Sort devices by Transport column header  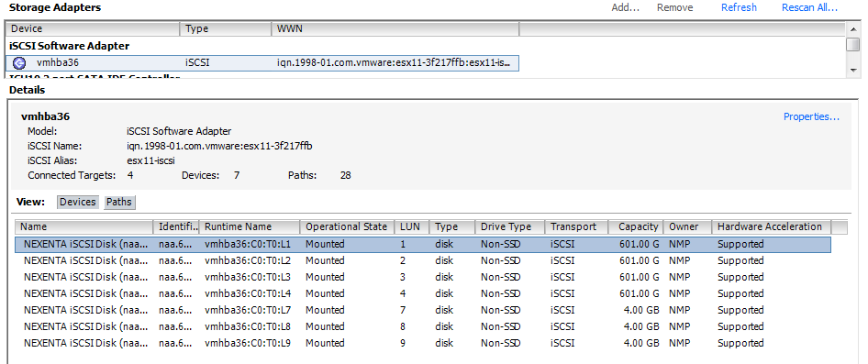click(576, 226)
